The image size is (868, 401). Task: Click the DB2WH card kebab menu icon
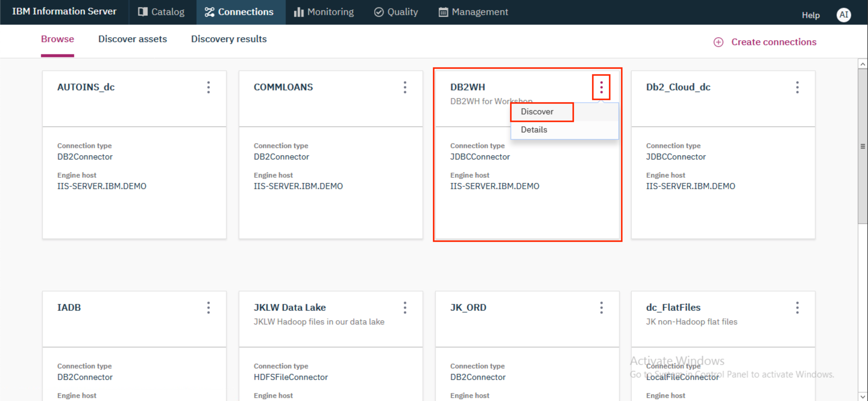[601, 87]
